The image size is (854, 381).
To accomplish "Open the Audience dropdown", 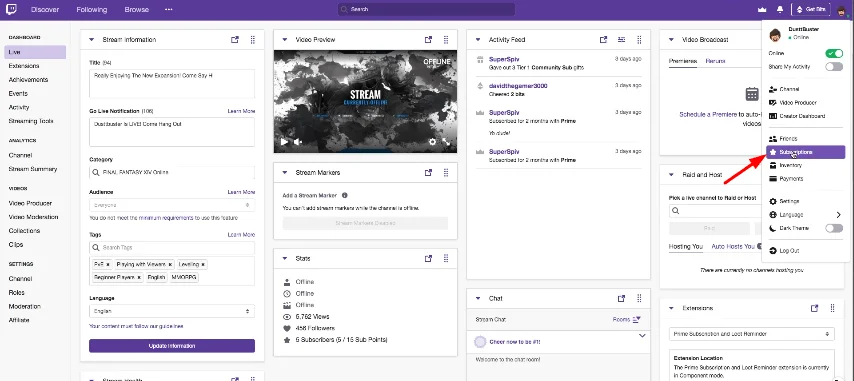I will (172, 205).
